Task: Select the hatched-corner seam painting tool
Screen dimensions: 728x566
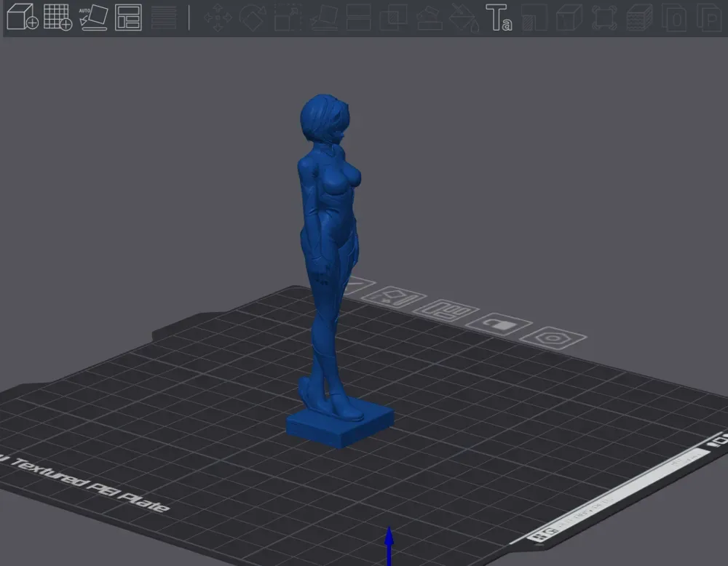Action: [x=534, y=17]
